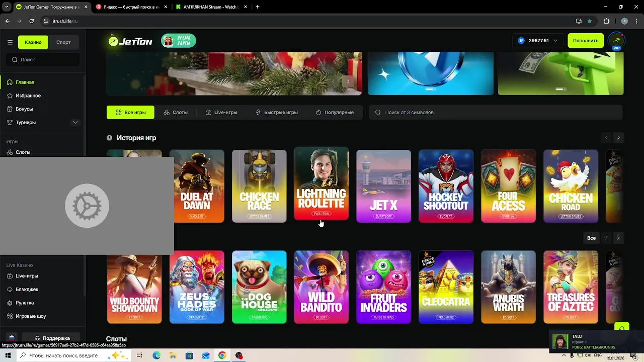This screenshot has width=644, height=362.
Task: Open Task View in the taskbar
Action: coord(139,355)
